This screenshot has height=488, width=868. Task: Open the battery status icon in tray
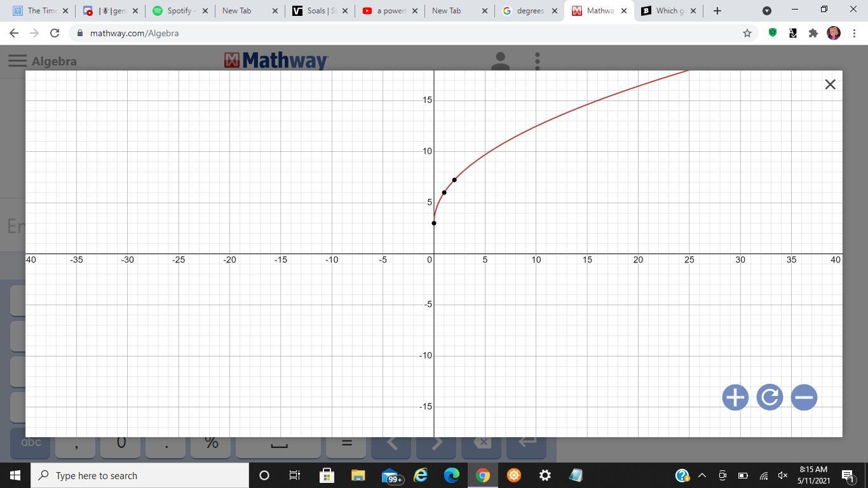743,475
